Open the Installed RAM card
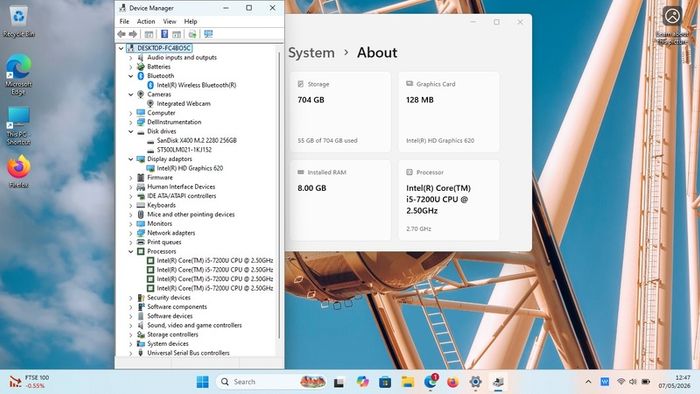Screen dimensions: 700x394 340,200
